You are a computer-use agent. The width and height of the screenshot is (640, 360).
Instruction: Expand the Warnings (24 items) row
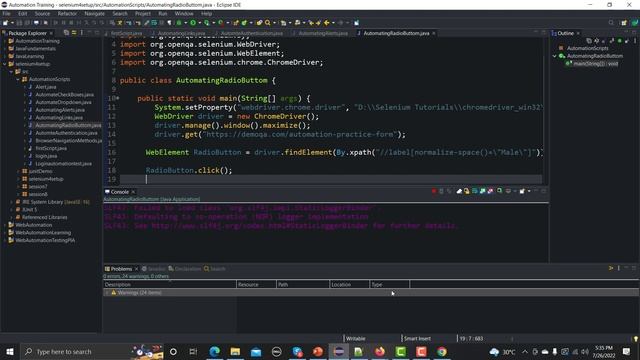[x=107, y=293]
